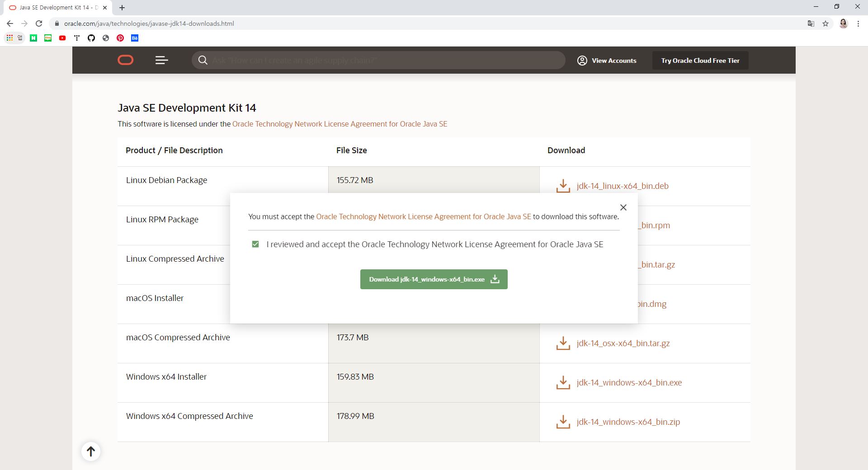The image size is (868, 470).
Task: Click Linux Debian Package text
Action: click(x=166, y=180)
